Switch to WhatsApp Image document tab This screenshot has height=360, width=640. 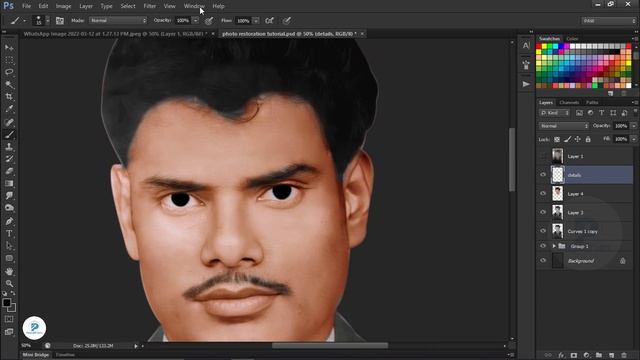point(118,34)
